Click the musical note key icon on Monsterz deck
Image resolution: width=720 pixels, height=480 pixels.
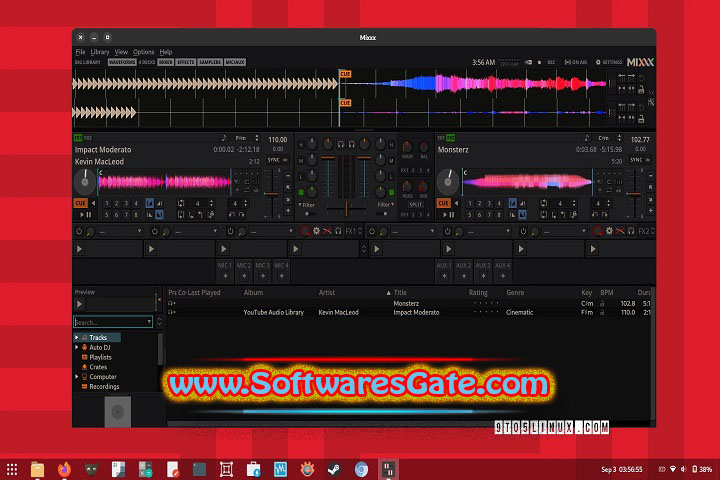coord(586,138)
